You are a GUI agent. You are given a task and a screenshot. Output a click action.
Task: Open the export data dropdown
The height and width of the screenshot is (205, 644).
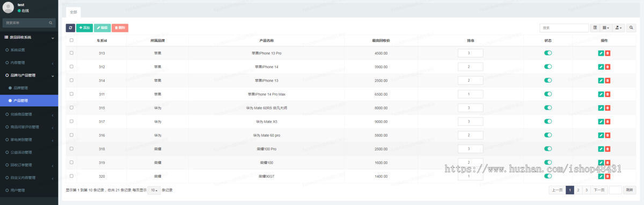618,27
